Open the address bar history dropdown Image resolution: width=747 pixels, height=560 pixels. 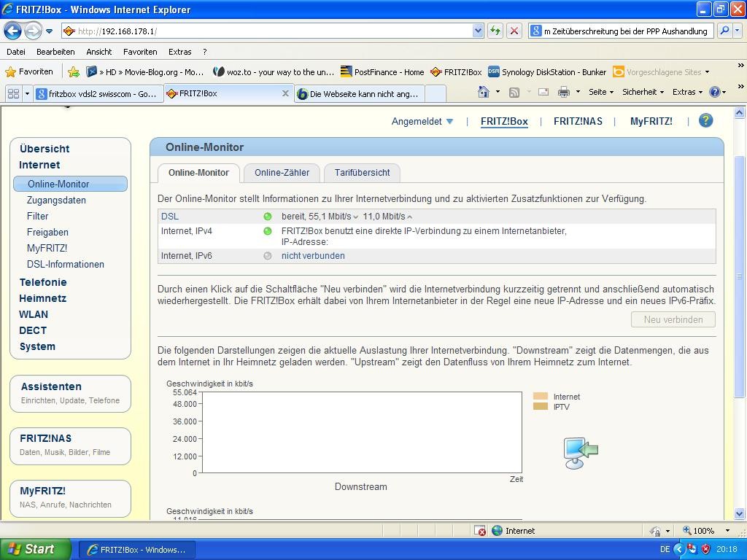478,31
